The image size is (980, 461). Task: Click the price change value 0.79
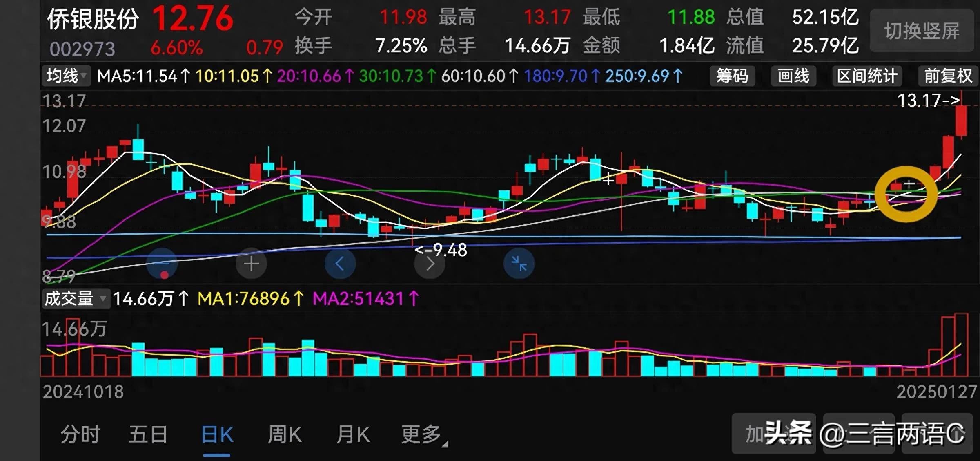[x=265, y=48]
